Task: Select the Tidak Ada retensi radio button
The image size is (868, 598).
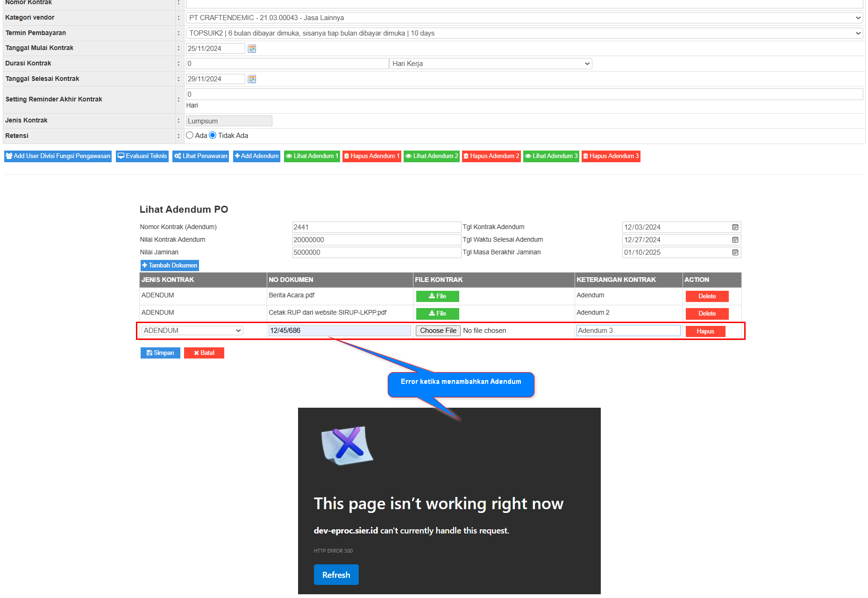Action: pyautogui.click(x=213, y=136)
